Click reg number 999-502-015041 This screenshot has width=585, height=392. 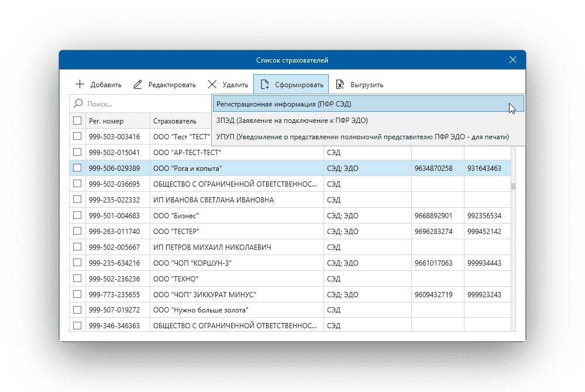click(x=114, y=152)
